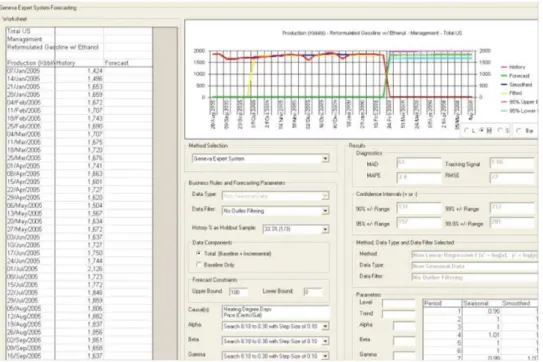Image resolution: width=543 pixels, height=362 pixels.
Task: Click the Forecast legend swatch
Action: 504,76
